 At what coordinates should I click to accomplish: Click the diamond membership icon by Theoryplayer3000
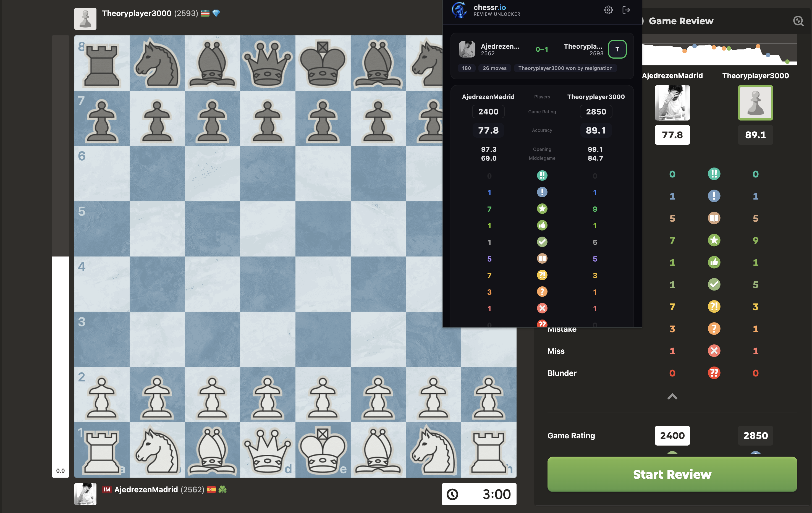(x=216, y=13)
